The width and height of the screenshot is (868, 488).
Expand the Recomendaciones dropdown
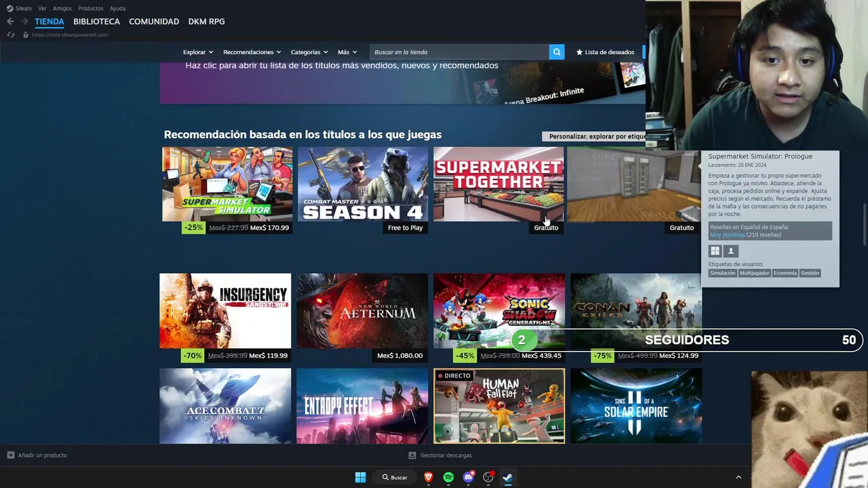(252, 52)
